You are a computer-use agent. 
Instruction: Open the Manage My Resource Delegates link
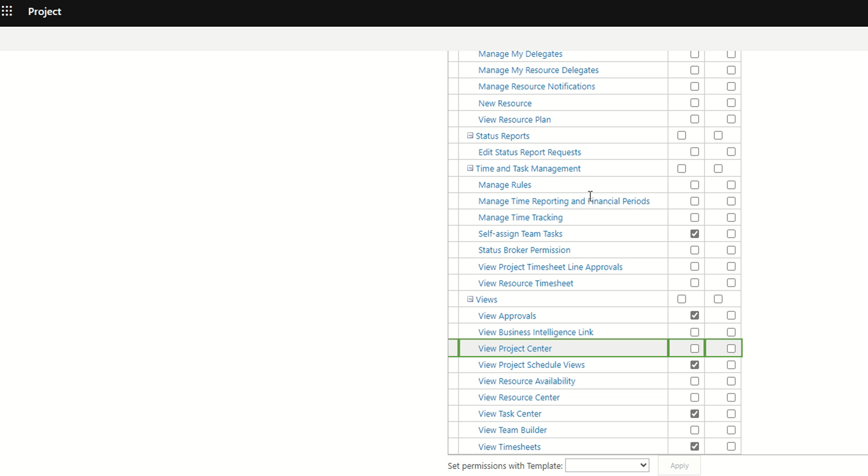point(538,70)
